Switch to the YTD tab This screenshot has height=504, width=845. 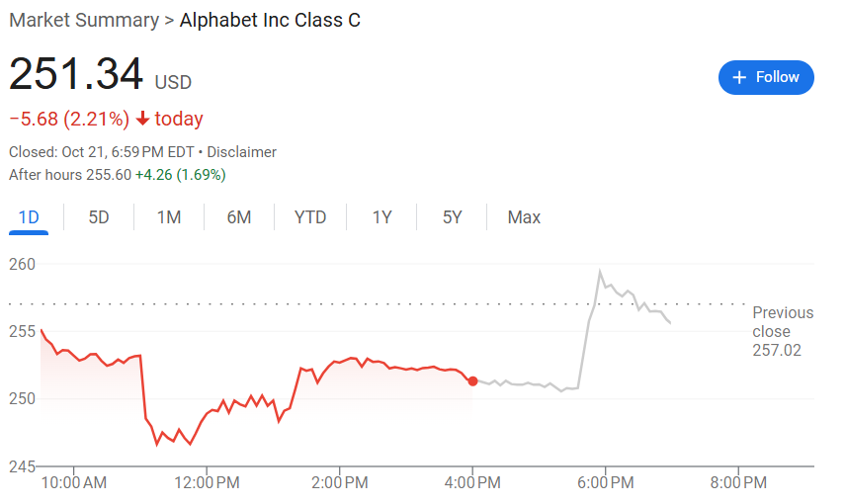click(310, 217)
